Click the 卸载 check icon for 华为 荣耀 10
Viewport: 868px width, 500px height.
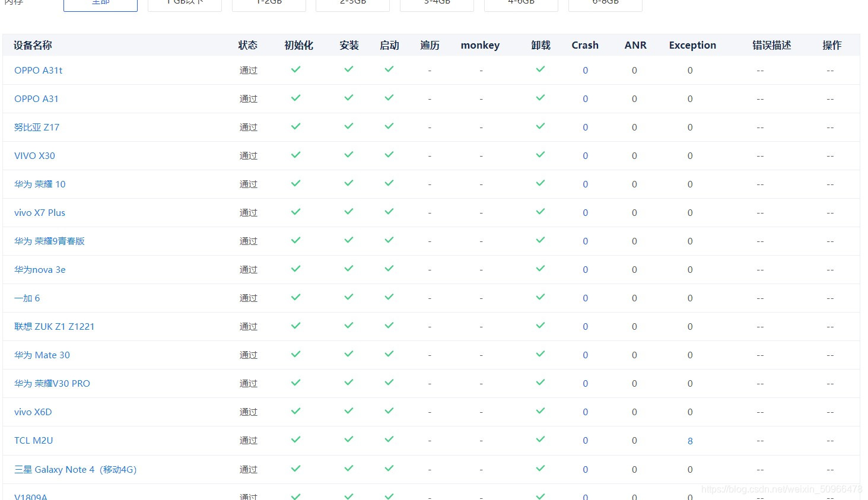point(540,183)
